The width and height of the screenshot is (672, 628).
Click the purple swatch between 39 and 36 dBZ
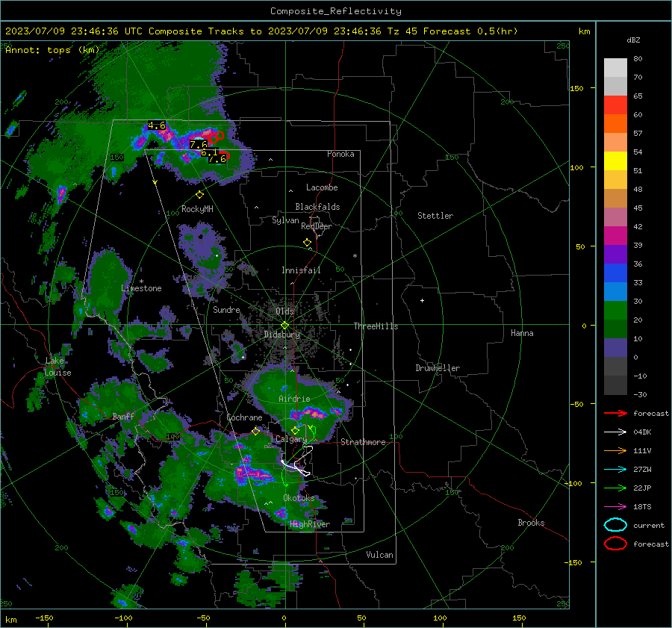[x=615, y=254]
